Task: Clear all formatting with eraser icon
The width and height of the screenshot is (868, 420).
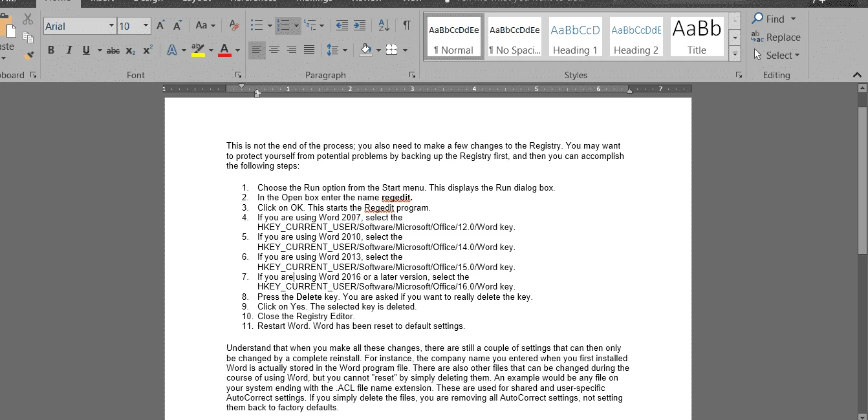Action: [x=234, y=26]
